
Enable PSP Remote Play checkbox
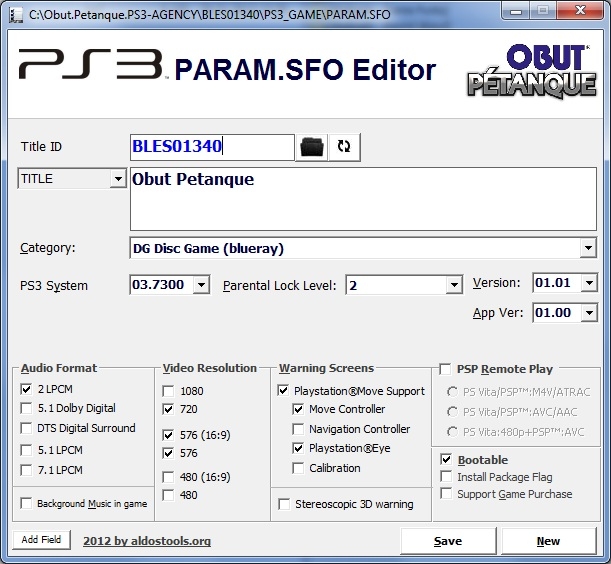445,369
